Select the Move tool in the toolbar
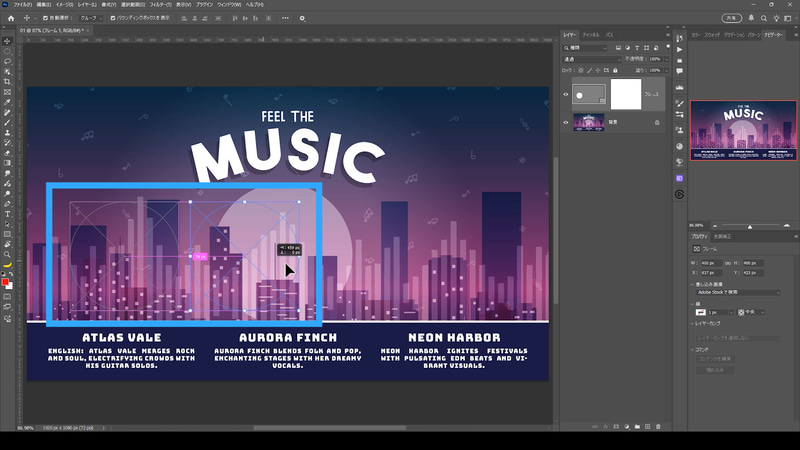The image size is (800, 450). [x=7, y=41]
